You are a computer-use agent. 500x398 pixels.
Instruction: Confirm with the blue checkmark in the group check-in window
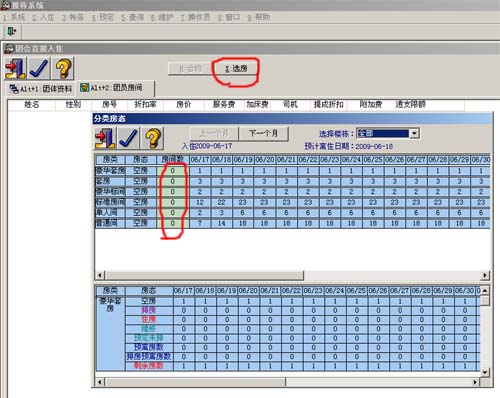pos(39,68)
